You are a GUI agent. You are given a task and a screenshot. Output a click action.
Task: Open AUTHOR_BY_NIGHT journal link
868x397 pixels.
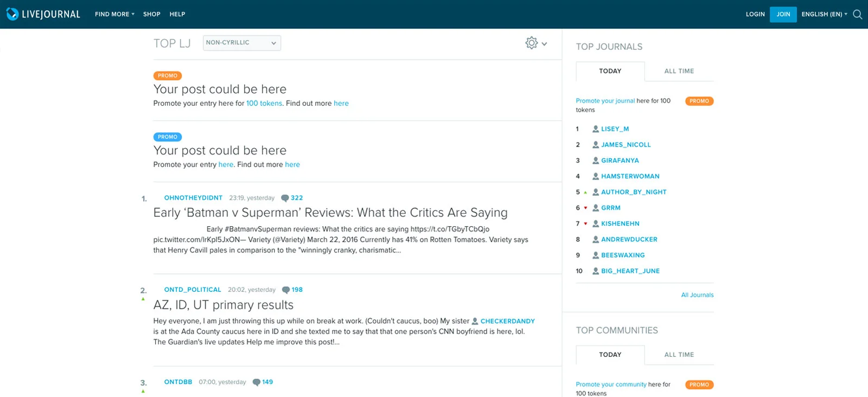pyautogui.click(x=634, y=192)
